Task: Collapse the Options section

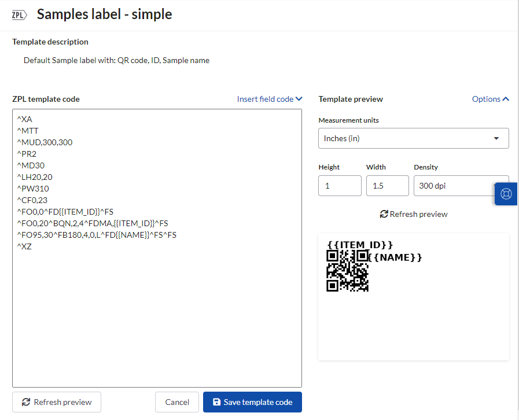Action: coord(490,98)
